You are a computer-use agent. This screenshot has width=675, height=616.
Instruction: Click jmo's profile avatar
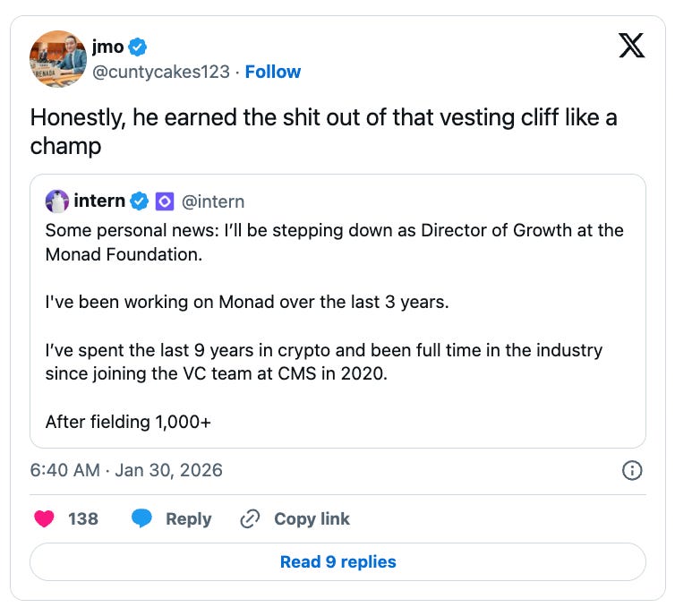(58, 59)
